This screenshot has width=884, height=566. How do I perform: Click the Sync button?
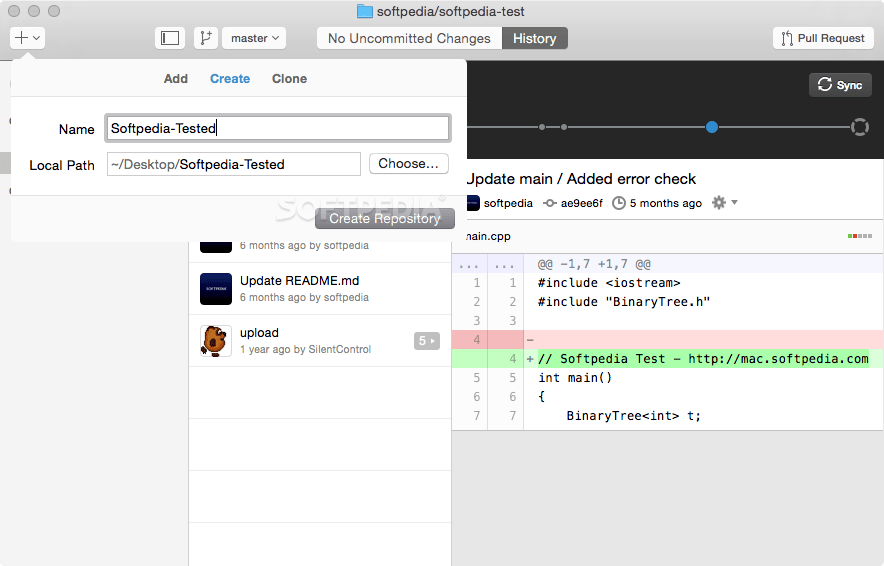tap(840, 85)
